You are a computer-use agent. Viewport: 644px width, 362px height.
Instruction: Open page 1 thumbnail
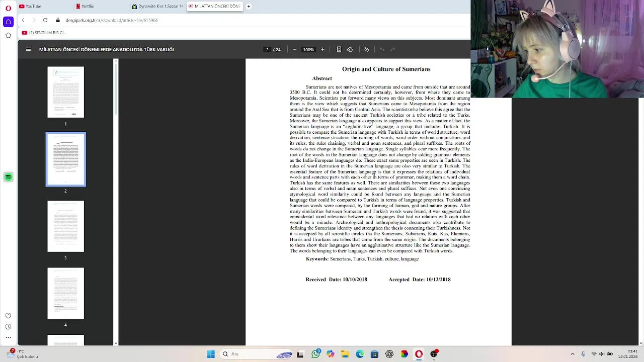click(x=65, y=92)
